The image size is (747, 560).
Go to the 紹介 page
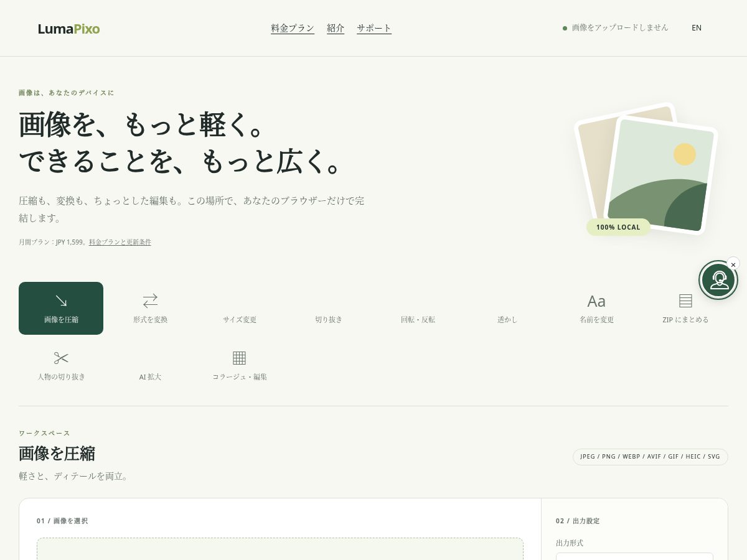point(336,28)
